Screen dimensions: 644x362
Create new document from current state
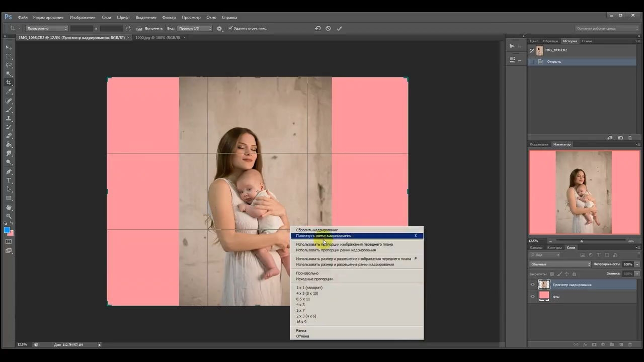click(610, 138)
